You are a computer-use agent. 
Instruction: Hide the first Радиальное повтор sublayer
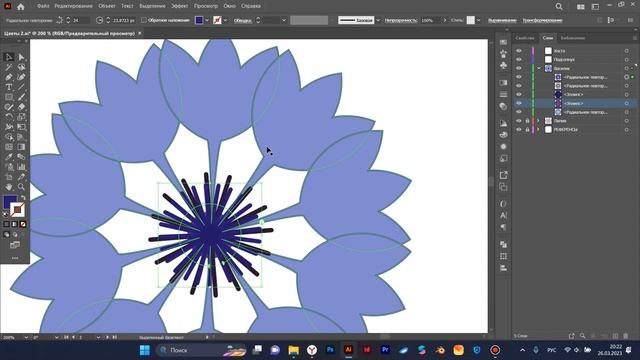pyautogui.click(x=519, y=77)
